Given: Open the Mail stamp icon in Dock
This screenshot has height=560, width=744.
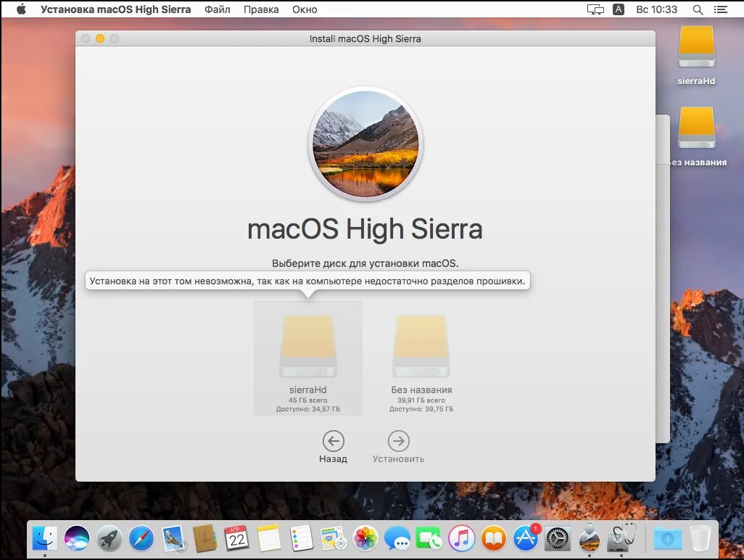Looking at the screenshot, I should (173, 538).
